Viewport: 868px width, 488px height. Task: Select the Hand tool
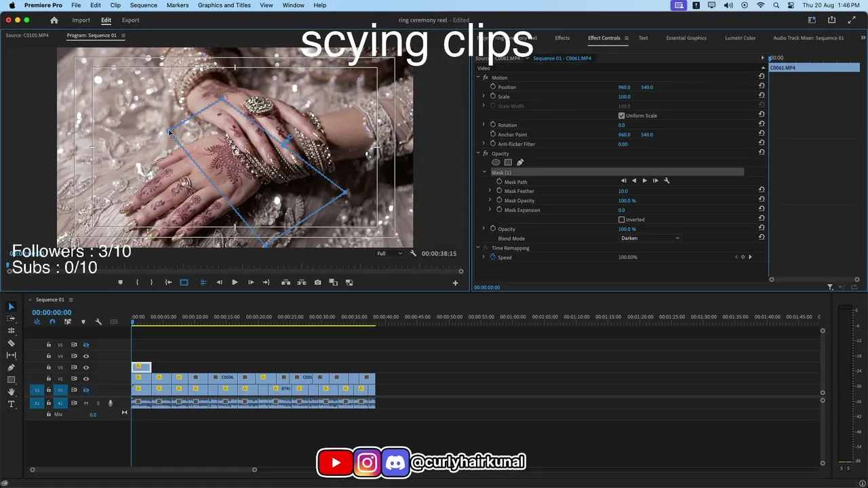point(11,392)
